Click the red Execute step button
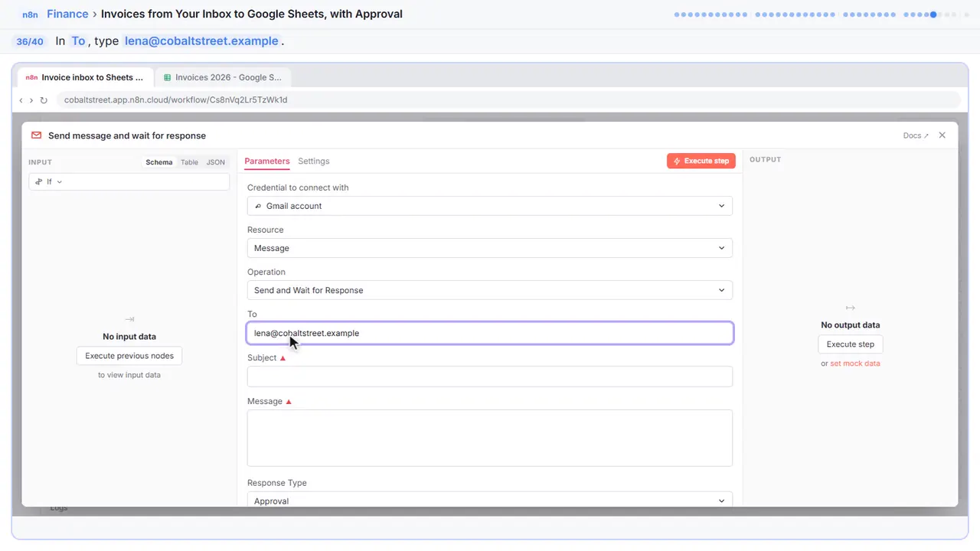980x551 pixels. (x=701, y=161)
